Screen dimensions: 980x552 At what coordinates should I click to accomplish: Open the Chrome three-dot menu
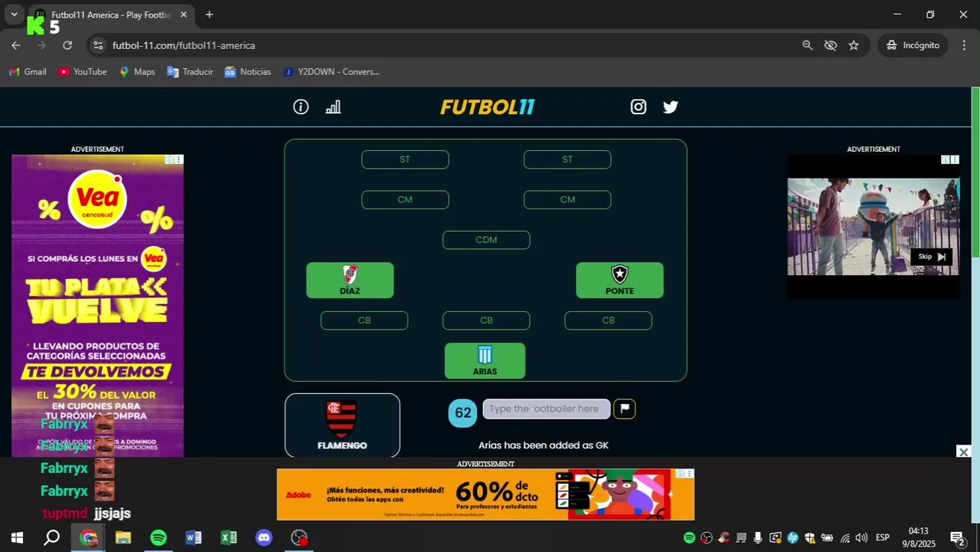[x=964, y=45]
